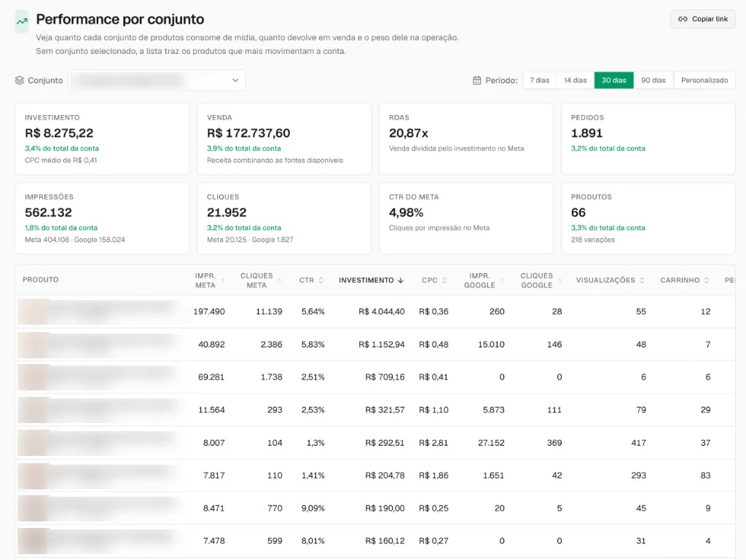Image resolution: width=746 pixels, height=560 pixels.
Task: Click the Cliques value 21.952
Action: 227,213
